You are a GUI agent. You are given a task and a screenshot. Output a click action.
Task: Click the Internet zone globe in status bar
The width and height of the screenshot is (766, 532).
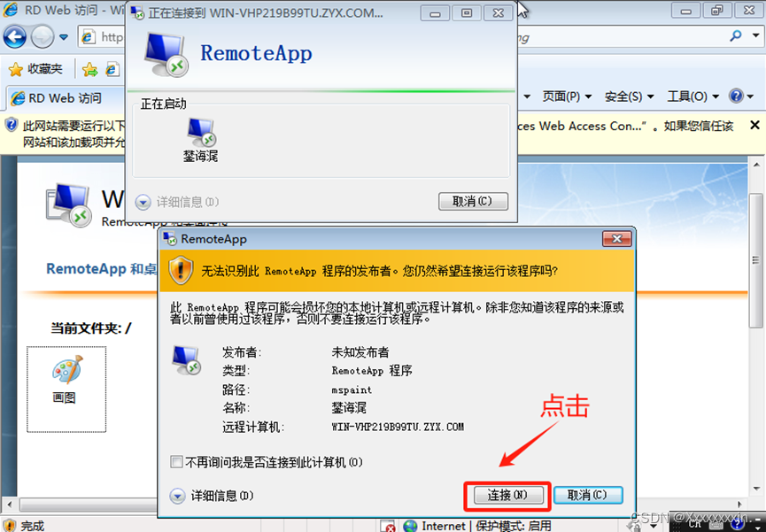pyautogui.click(x=410, y=526)
